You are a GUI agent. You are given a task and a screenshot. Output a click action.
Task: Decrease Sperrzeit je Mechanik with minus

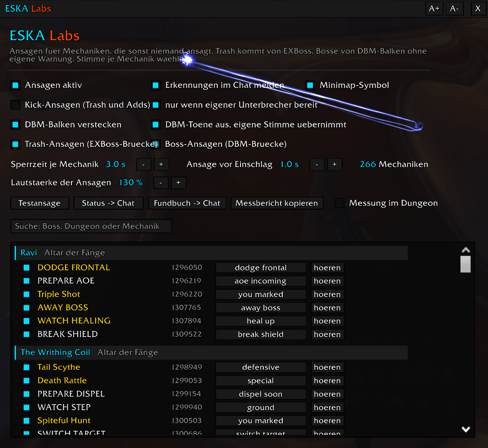pos(143,164)
